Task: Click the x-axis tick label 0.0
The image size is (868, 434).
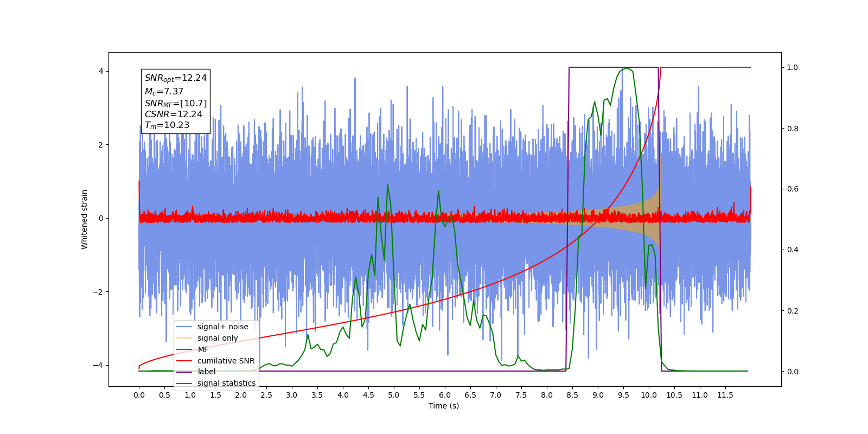Action: [x=139, y=395]
